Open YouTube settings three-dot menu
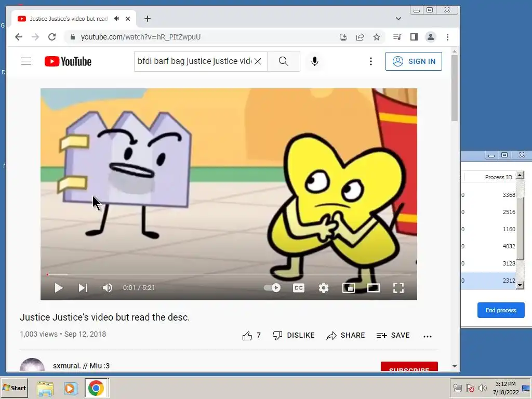Viewport: 532px width, 399px height. tap(371, 61)
